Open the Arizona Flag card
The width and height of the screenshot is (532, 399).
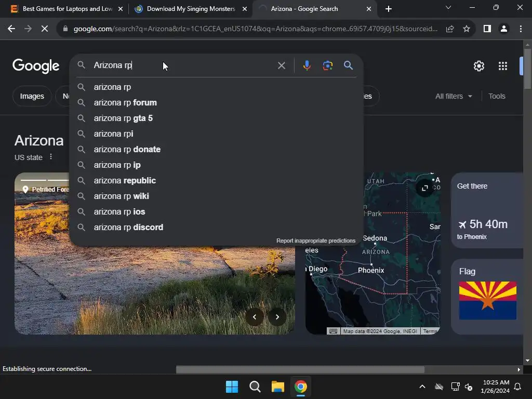pos(487,297)
